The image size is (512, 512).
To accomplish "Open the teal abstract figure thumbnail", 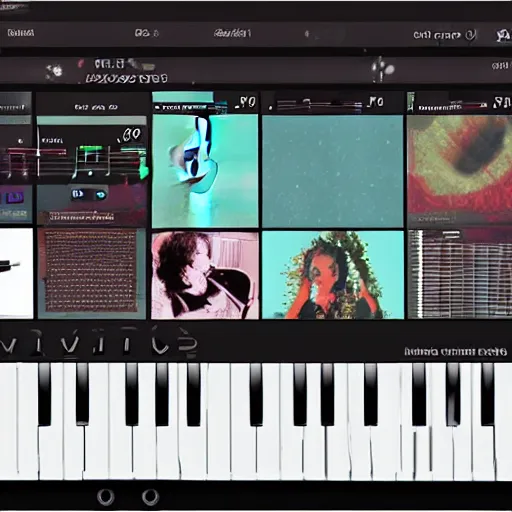I will pyautogui.click(x=205, y=171).
